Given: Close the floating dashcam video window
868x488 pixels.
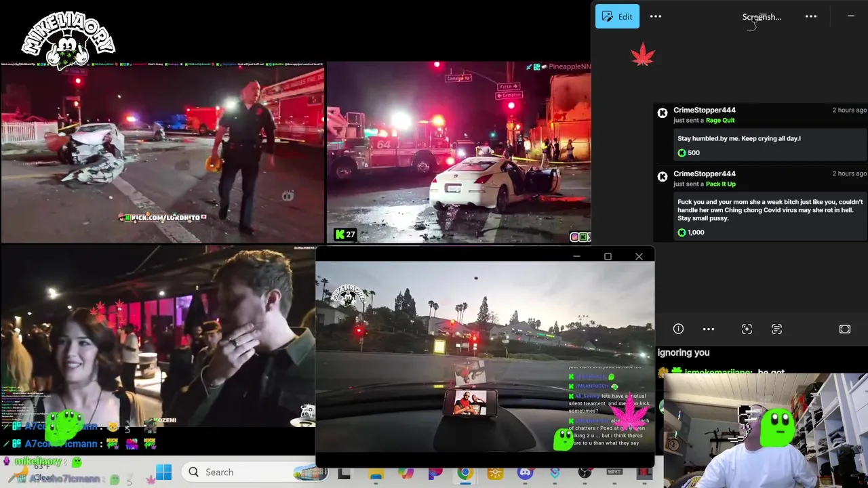Looking at the screenshot, I should pos(639,256).
